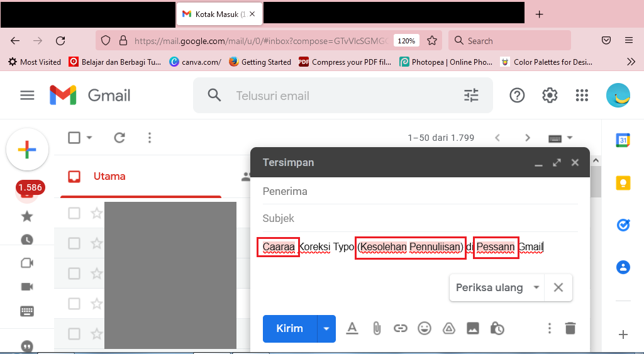Open Gmail support help icon
Image resolution: width=644 pixels, height=354 pixels.
pos(517,96)
